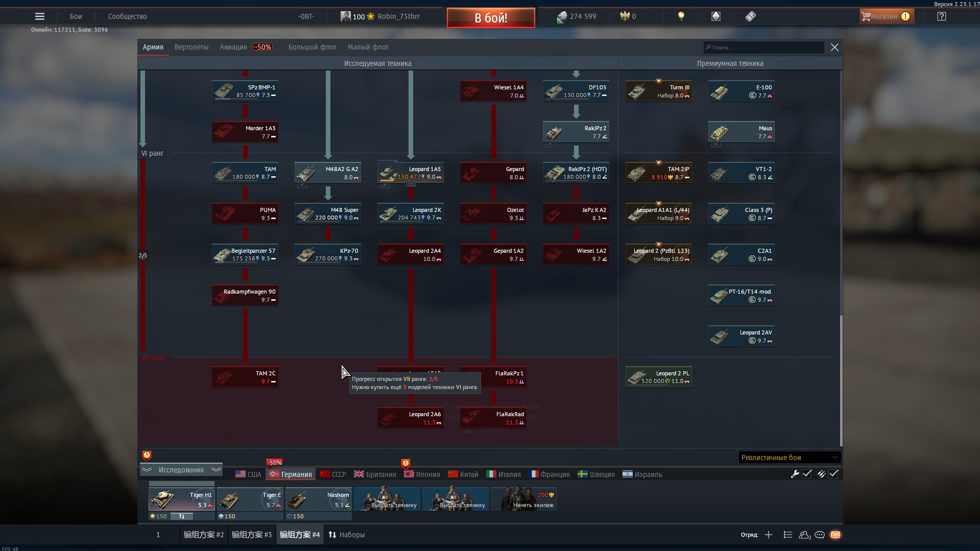Screen dimensions: 980x551
Task: Select the locked Leopard 2A6 vehicle
Action: point(411,418)
